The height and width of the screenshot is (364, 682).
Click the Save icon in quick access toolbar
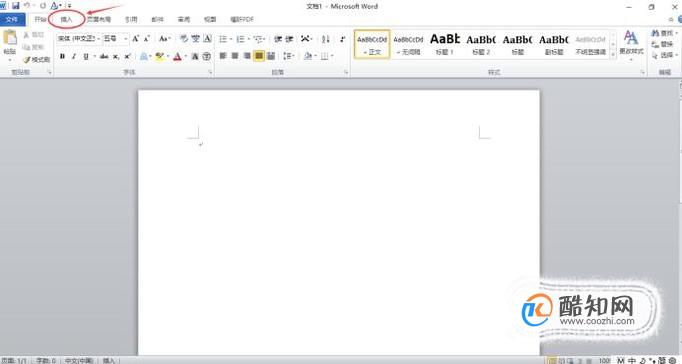pos(16,6)
